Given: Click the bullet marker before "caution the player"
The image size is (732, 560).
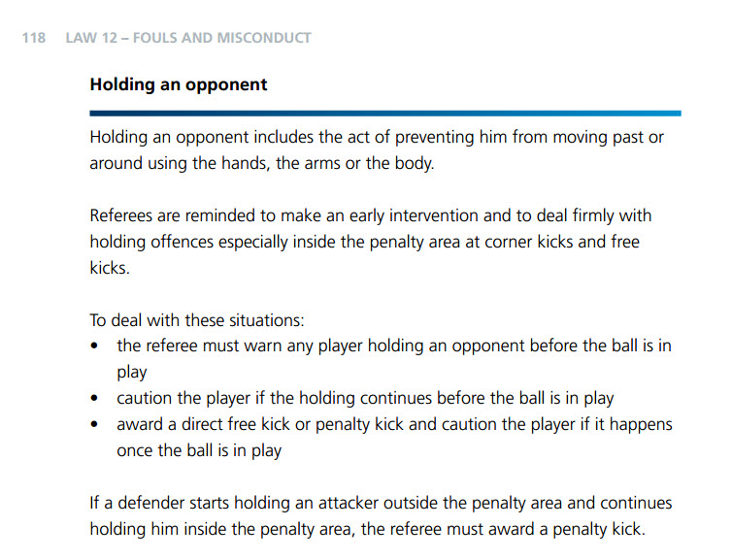Looking at the screenshot, I should point(94,399).
